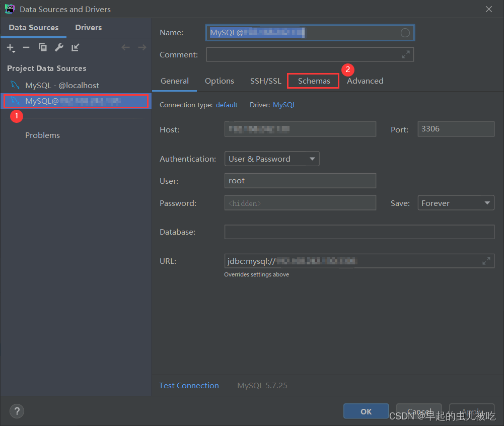The image size is (504, 426).
Task: Open the Problems entry in sidebar
Action: click(42, 135)
